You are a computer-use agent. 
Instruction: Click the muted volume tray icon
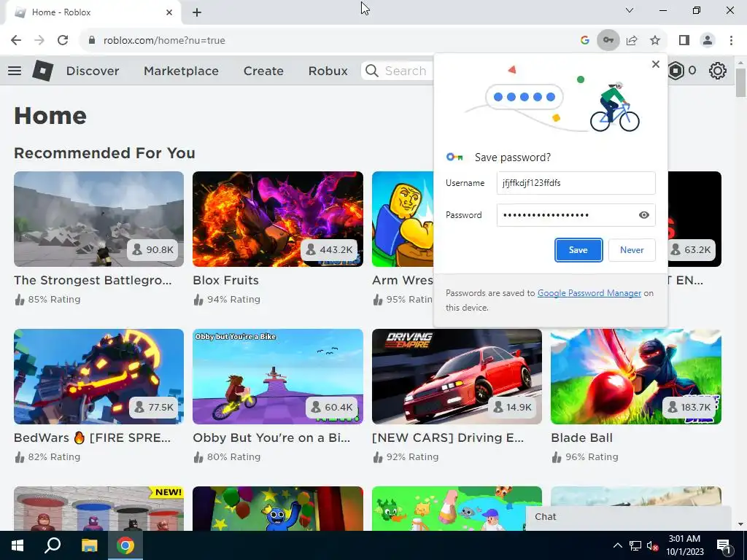pos(652,545)
